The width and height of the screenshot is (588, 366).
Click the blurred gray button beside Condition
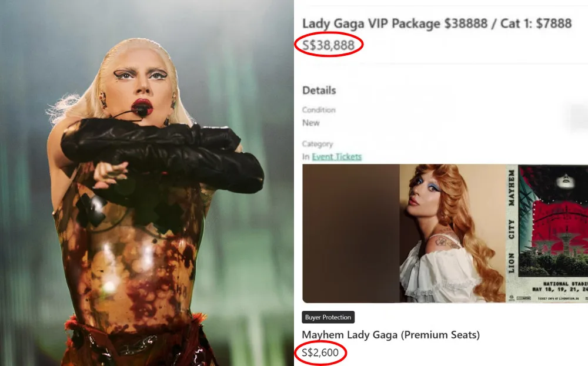(x=578, y=117)
